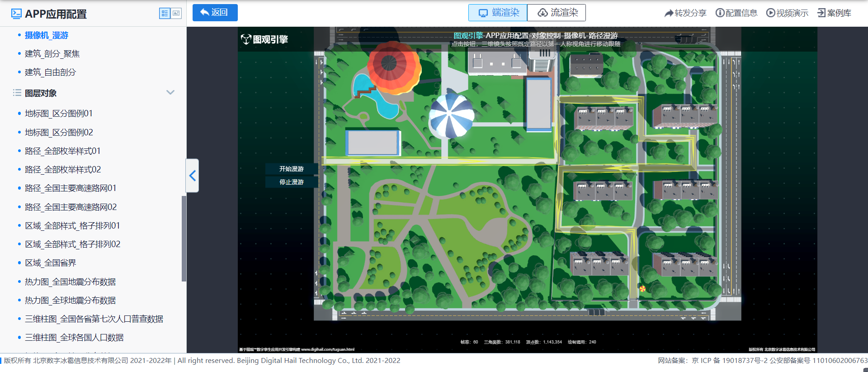Click the 图观引擎 logo in the viewport
The height and width of the screenshot is (372, 868).
click(264, 39)
